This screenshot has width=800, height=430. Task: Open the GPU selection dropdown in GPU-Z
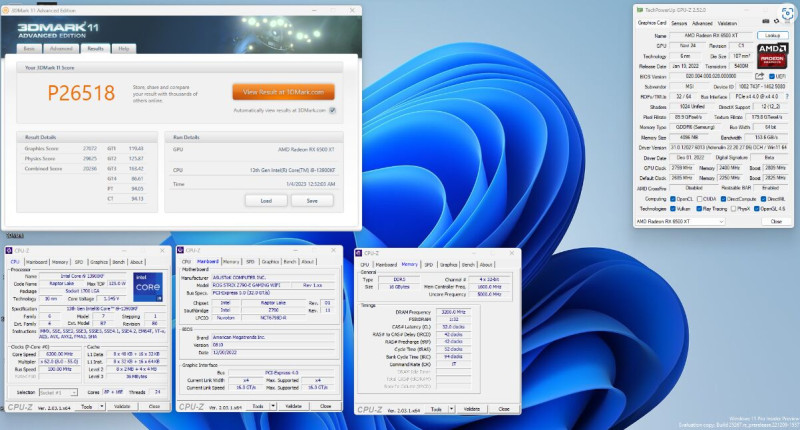pos(680,221)
